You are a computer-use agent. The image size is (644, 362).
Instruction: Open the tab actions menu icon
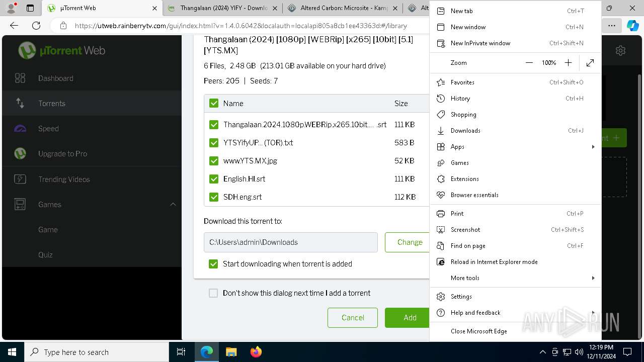[30, 8]
